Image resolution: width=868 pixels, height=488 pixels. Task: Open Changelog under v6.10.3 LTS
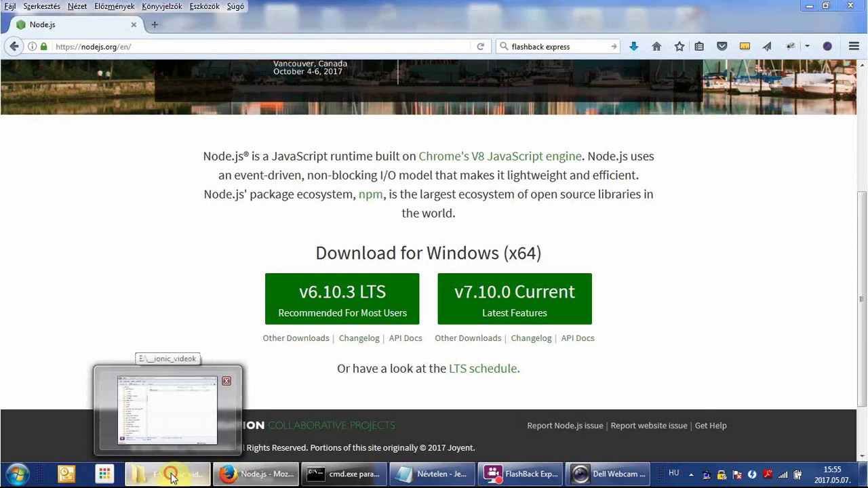(359, 338)
